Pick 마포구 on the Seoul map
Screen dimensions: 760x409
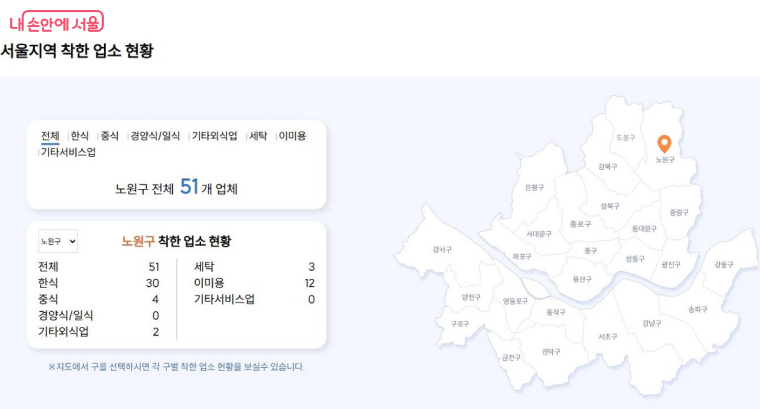(522, 256)
